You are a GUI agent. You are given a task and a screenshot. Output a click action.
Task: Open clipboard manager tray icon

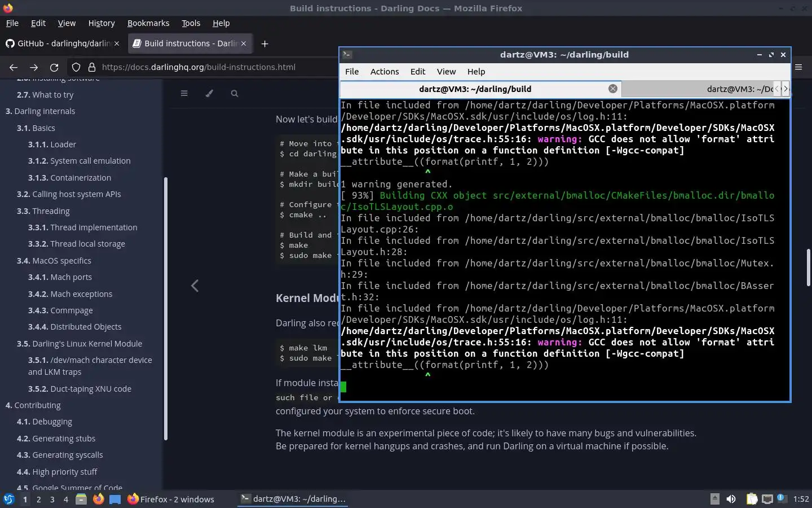click(x=752, y=499)
